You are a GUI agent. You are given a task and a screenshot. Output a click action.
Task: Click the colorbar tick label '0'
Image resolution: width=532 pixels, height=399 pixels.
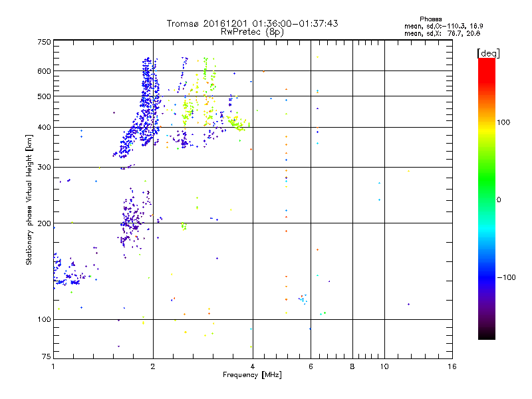point(499,200)
